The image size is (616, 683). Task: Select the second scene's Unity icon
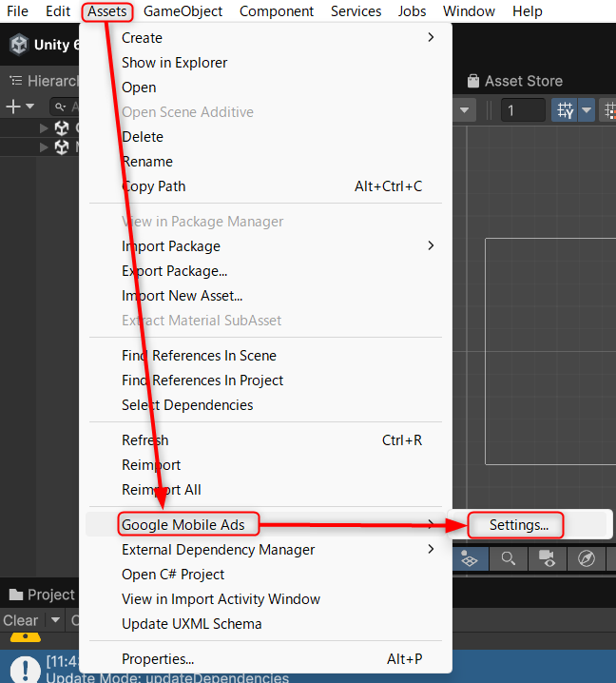point(62,147)
